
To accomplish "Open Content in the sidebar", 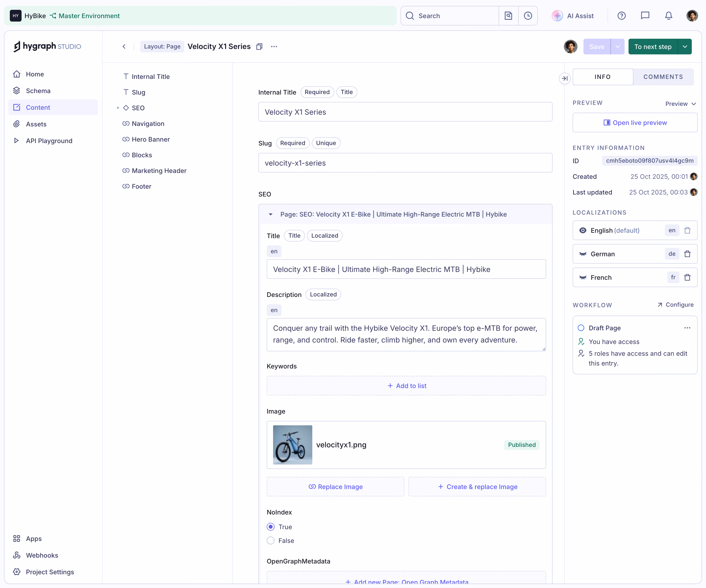I will click(53, 108).
